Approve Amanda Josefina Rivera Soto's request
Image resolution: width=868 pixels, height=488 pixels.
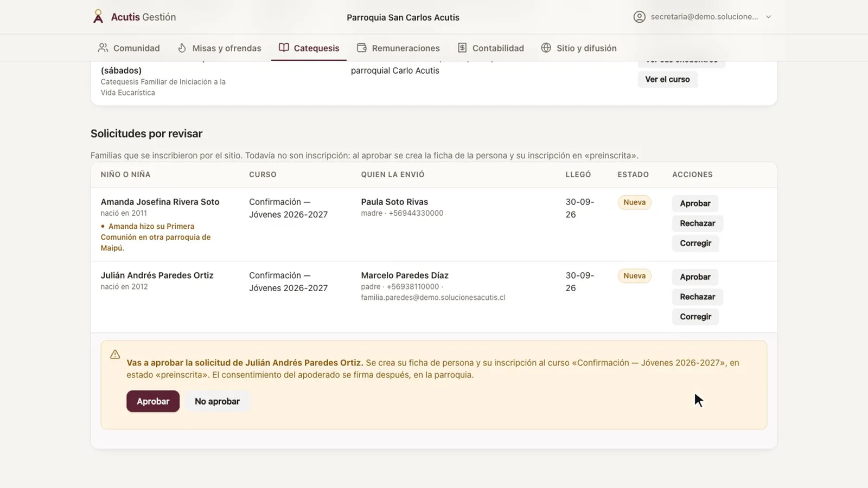[x=695, y=203]
